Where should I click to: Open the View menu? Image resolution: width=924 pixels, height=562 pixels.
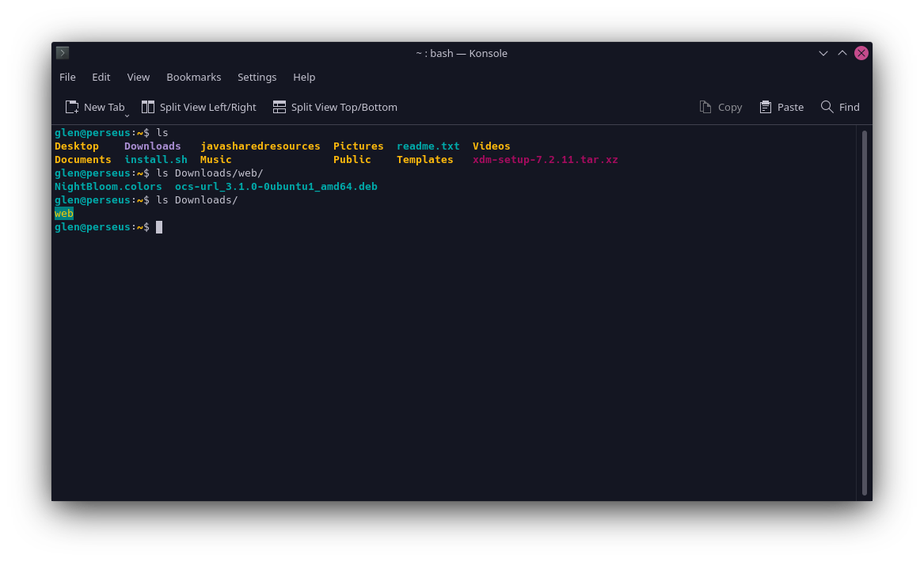tap(139, 77)
